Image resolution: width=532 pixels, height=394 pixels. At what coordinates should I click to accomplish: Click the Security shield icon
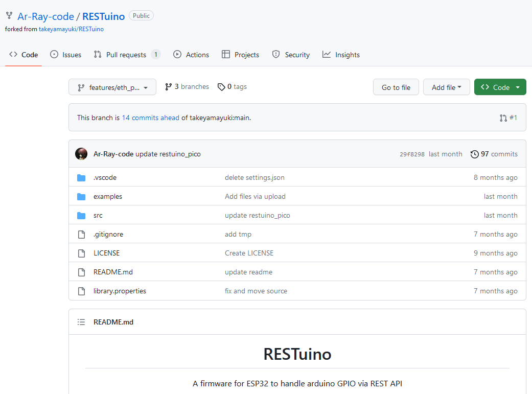(276, 54)
